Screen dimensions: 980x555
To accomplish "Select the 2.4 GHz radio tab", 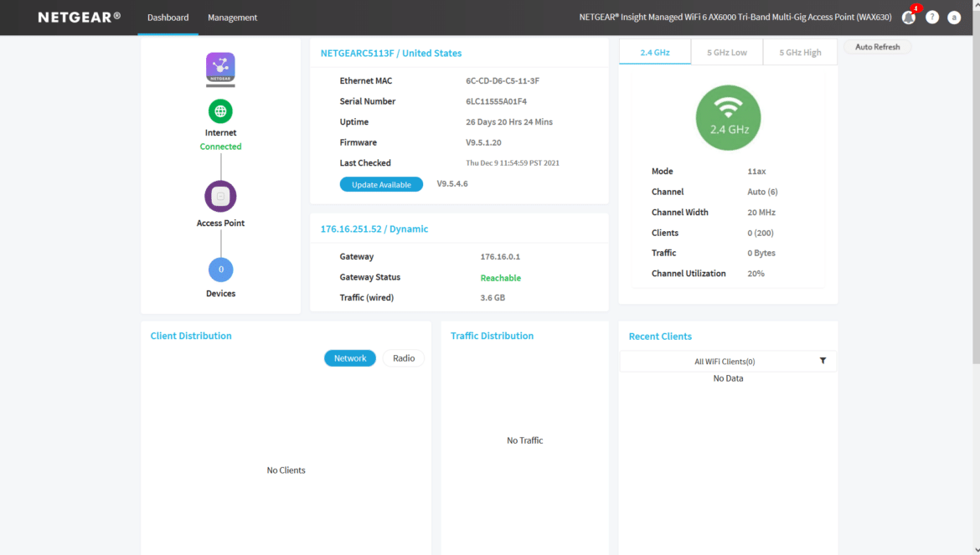I will [655, 52].
